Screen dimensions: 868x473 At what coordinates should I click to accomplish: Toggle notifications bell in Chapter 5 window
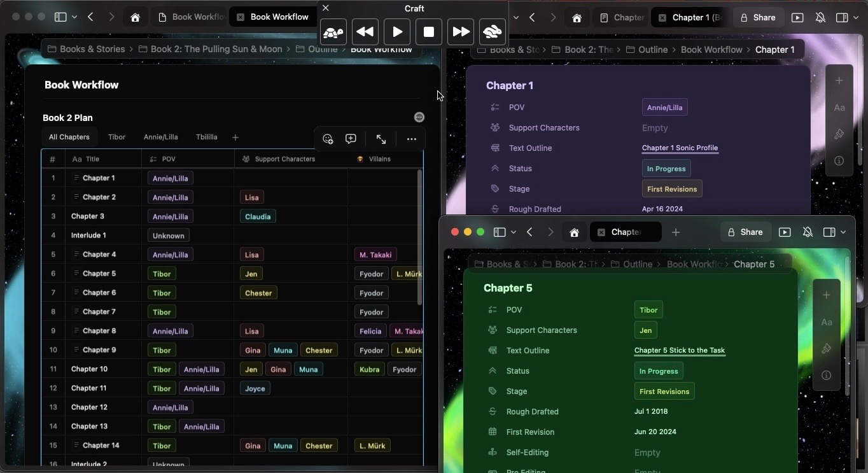coord(808,232)
